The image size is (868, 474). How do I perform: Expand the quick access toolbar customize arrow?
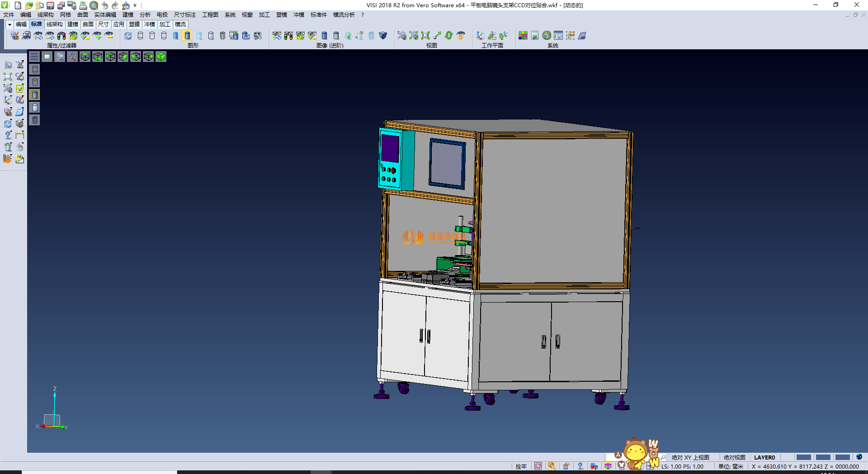point(135,5)
